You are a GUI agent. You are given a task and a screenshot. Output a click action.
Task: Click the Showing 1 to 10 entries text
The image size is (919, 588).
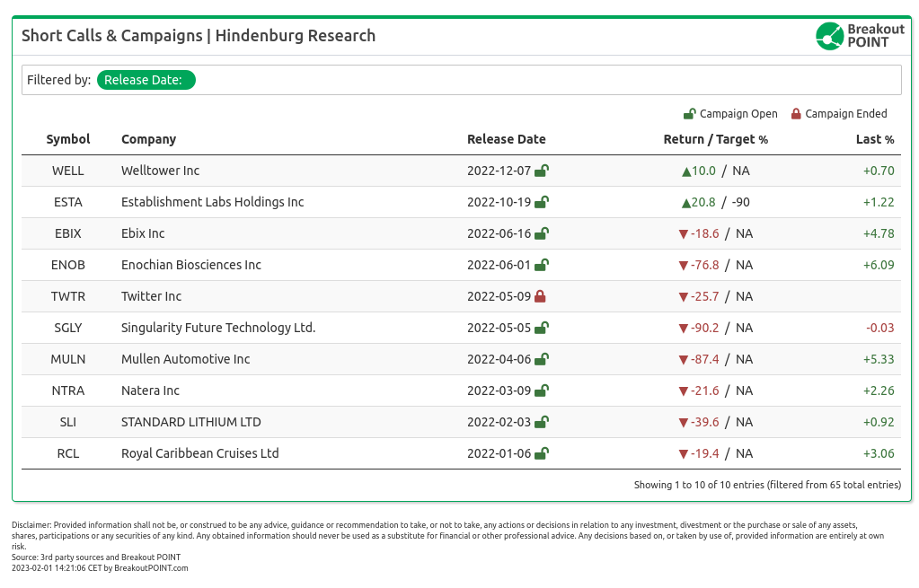click(768, 485)
